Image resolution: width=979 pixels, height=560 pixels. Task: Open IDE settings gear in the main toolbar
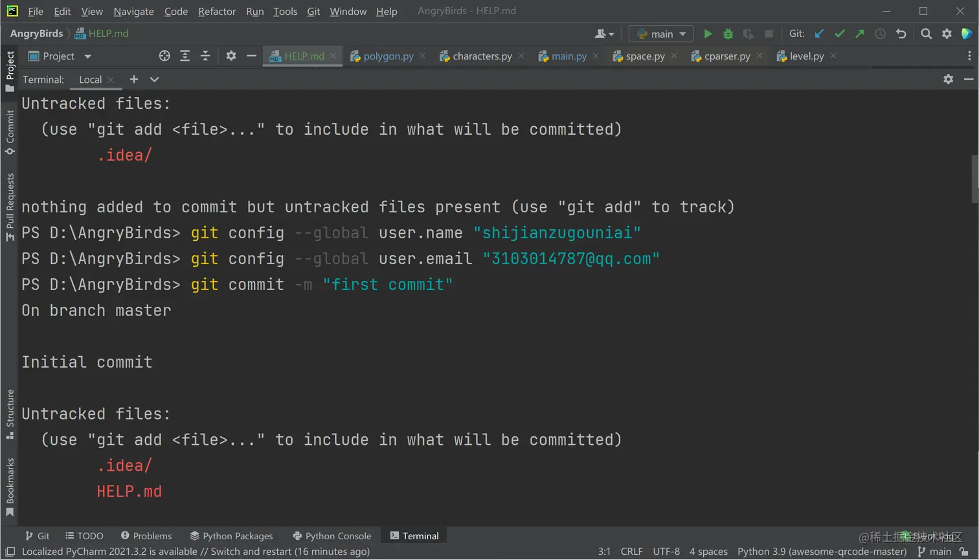[x=947, y=34]
